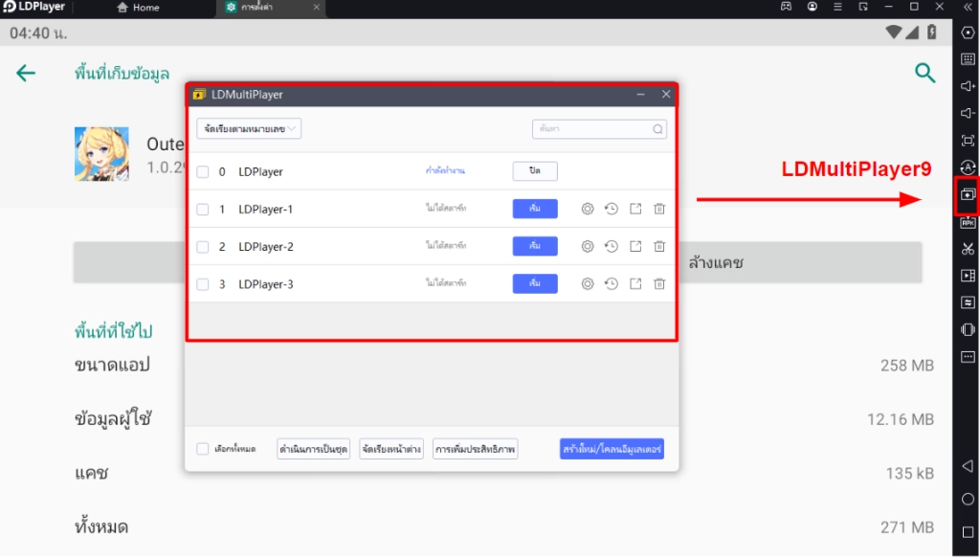
Task: Start LDPlayer-1 with the เริ่ม button
Action: (535, 209)
